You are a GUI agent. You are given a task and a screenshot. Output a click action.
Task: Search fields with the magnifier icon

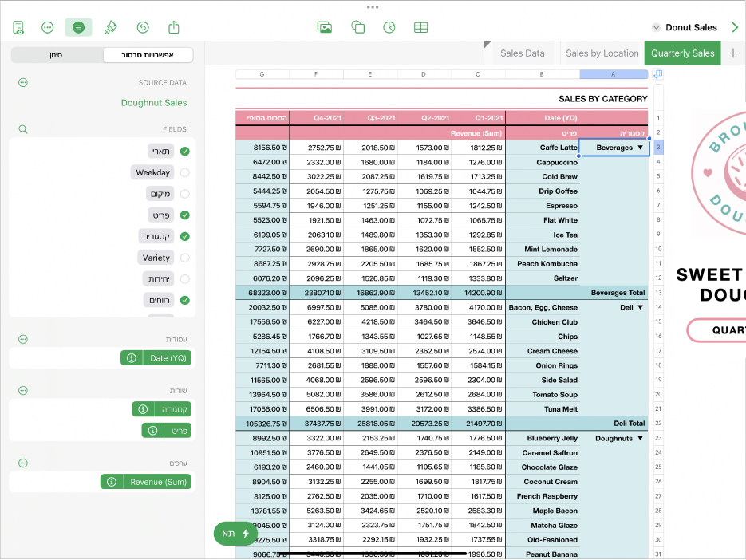[x=23, y=128]
